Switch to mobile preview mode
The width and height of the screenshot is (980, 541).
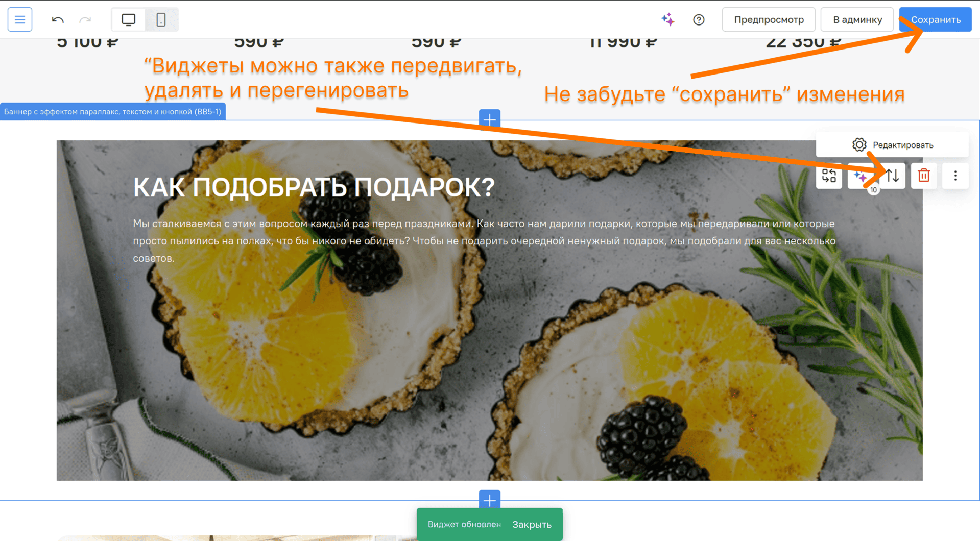161,20
